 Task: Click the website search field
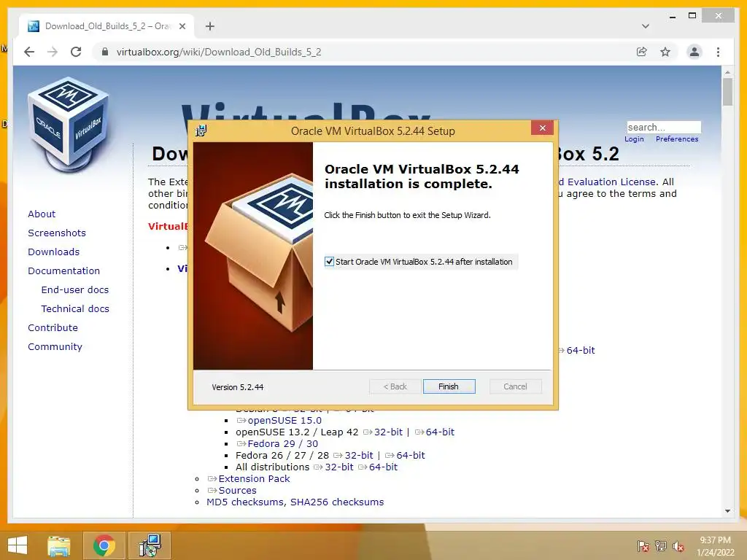tap(664, 127)
